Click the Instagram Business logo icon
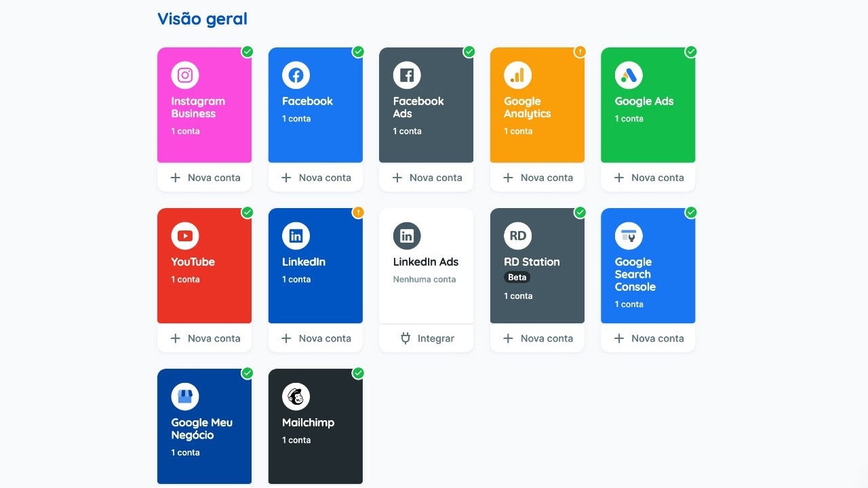Screen dimensions: 868x488 [x=185, y=75]
